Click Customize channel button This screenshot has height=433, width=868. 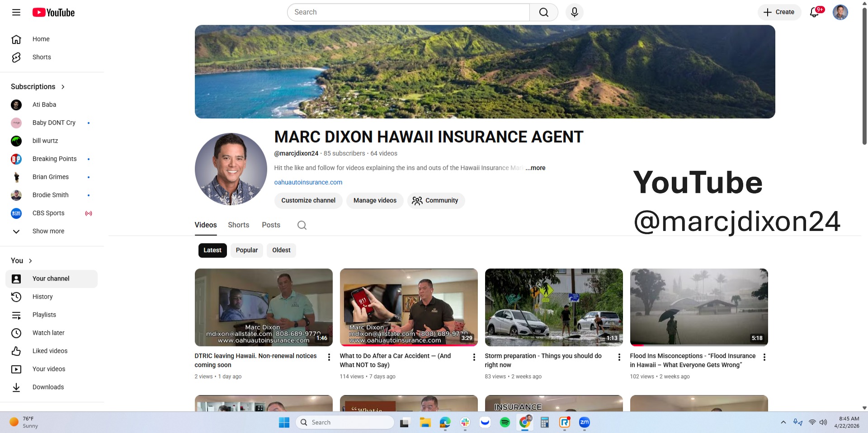tap(308, 201)
